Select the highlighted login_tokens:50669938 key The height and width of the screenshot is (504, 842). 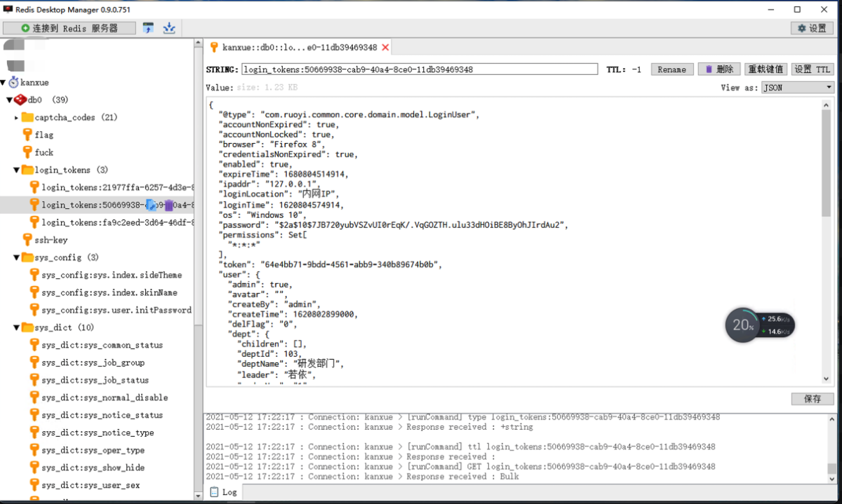tap(97, 205)
